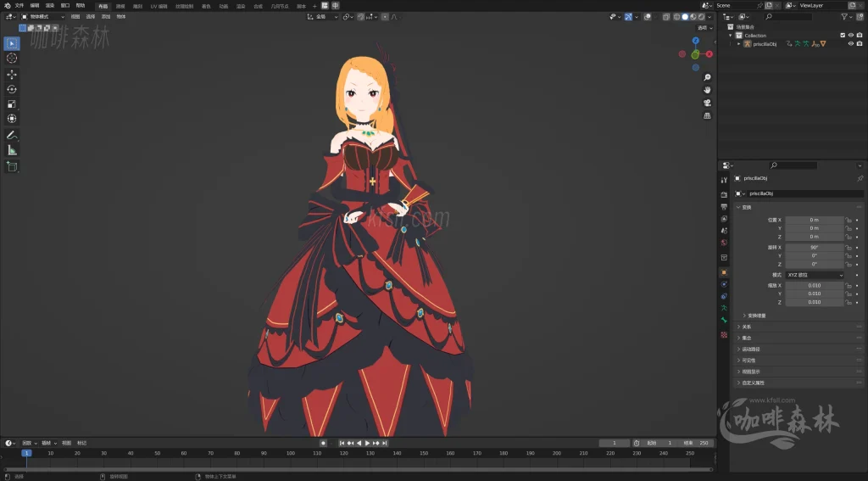Image resolution: width=868 pixels, height=481 pixels.
Task: Click the viewport pan hand icon
Action: pos(707,90)
